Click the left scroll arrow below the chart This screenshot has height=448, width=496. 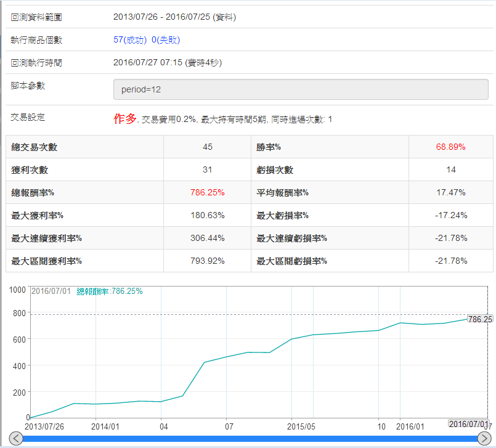click(17, 438)
